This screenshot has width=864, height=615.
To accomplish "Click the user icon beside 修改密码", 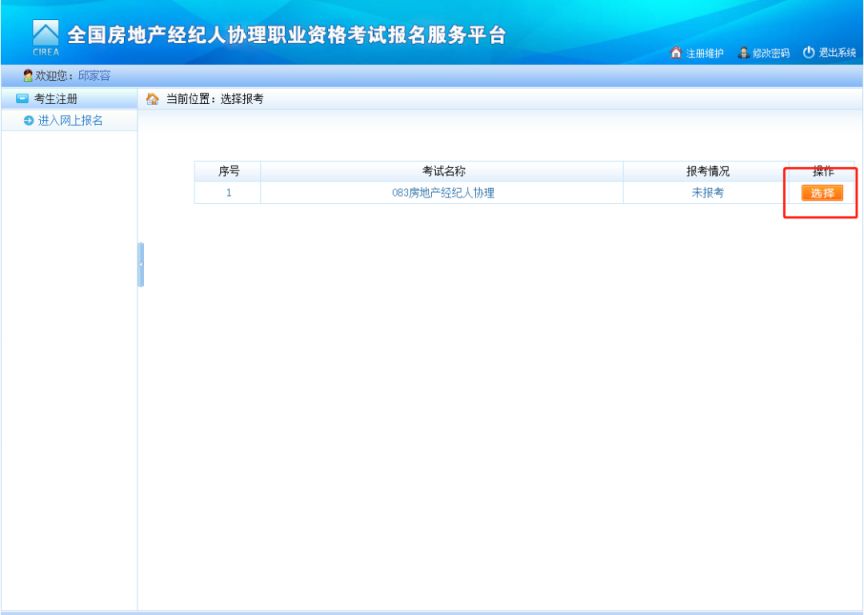I will coord(743,52).
